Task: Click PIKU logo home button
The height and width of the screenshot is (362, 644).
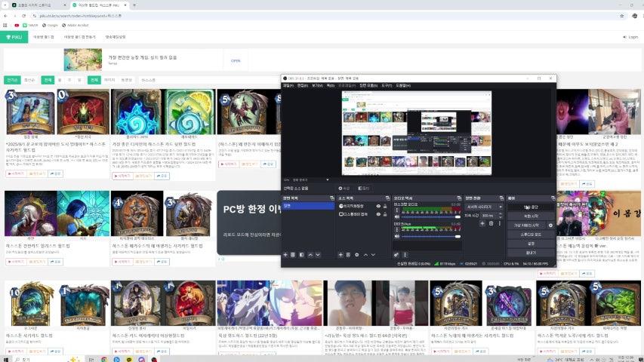Action: click(14, 37)
